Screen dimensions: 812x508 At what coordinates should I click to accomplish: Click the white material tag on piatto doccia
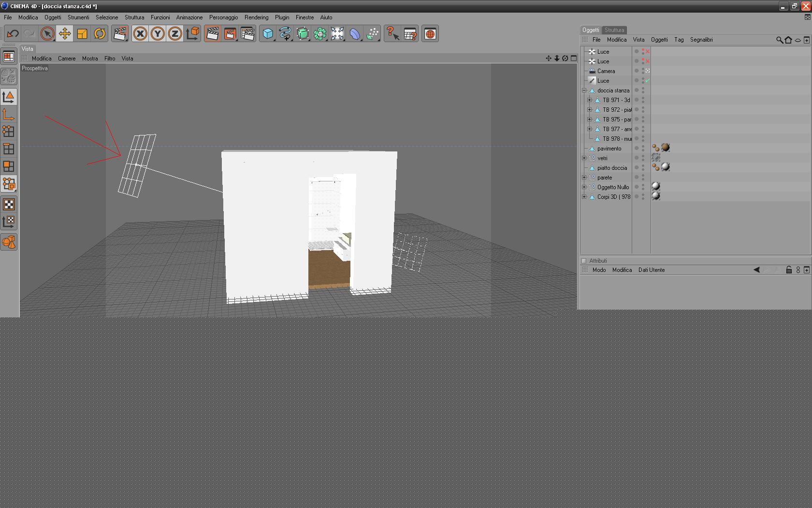666,167
